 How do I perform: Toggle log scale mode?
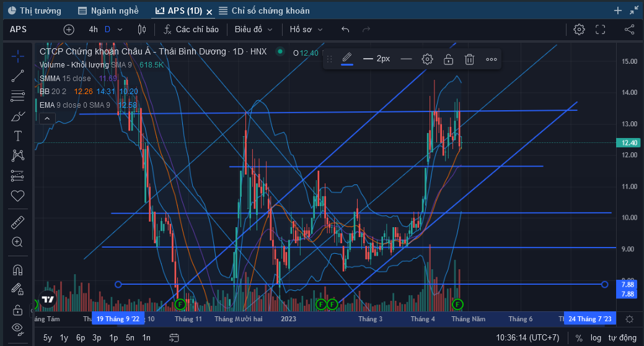coord(596,338)
